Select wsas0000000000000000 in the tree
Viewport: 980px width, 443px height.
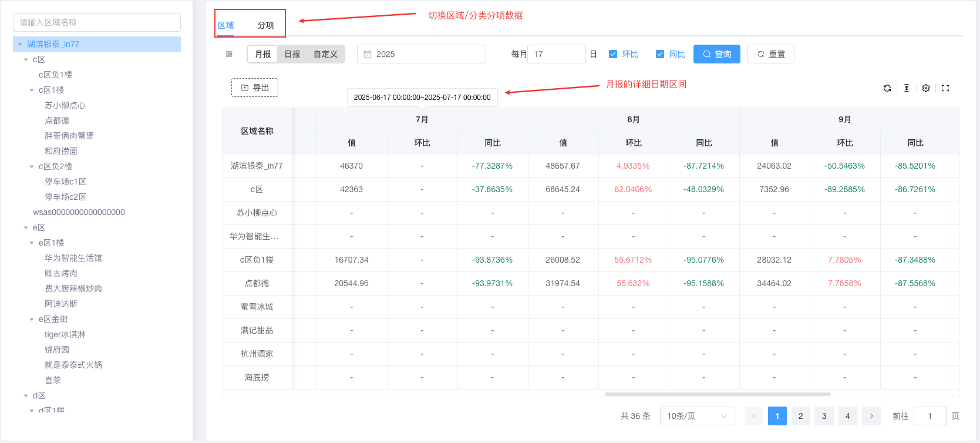point(79,212)
